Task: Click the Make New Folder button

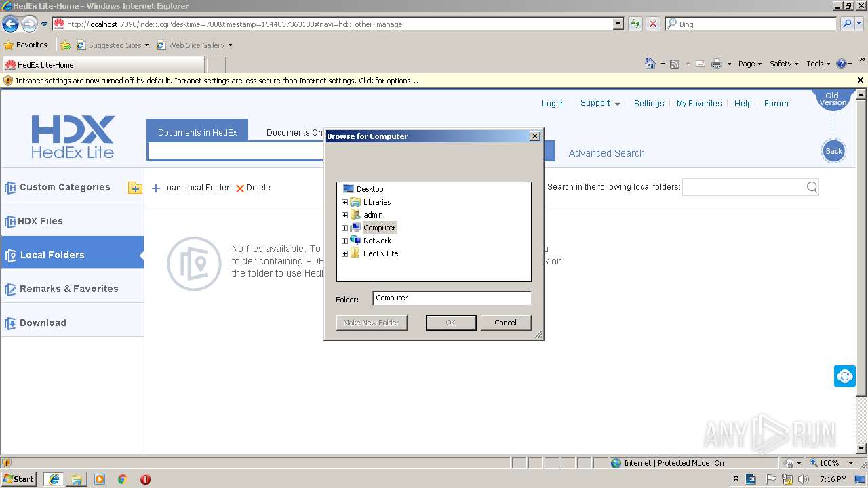Action: (372, 323)
